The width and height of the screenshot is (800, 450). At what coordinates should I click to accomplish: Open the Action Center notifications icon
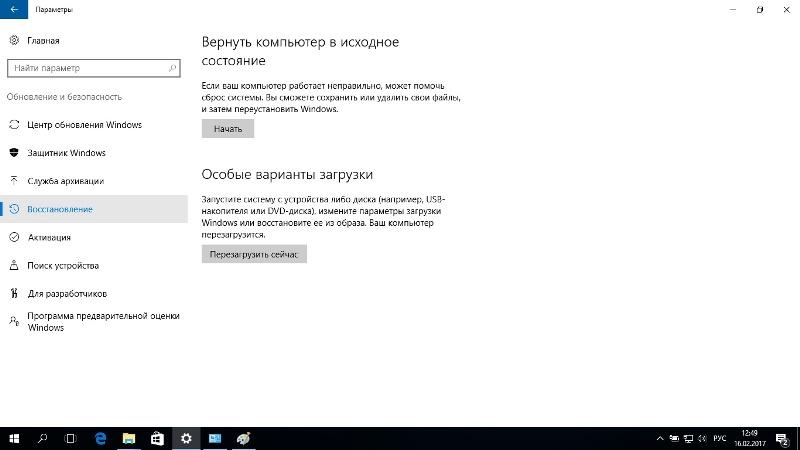[x=782, y=438]
